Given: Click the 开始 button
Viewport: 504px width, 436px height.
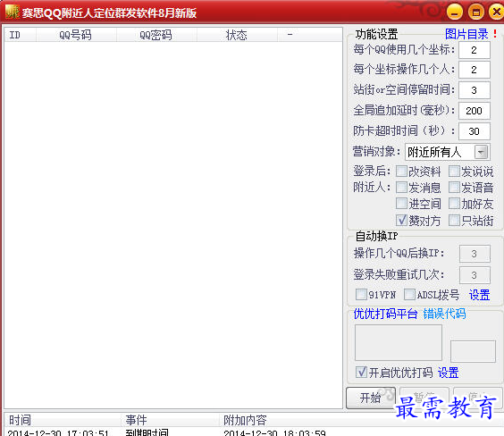Looking at the screenshot, I should pyautogui.click(x=371, y=398).
